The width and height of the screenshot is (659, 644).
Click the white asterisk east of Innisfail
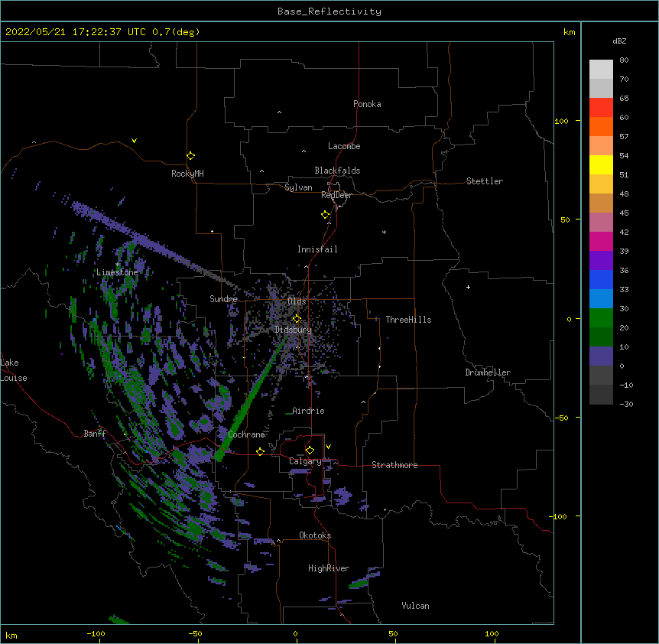tap(384, 232)
